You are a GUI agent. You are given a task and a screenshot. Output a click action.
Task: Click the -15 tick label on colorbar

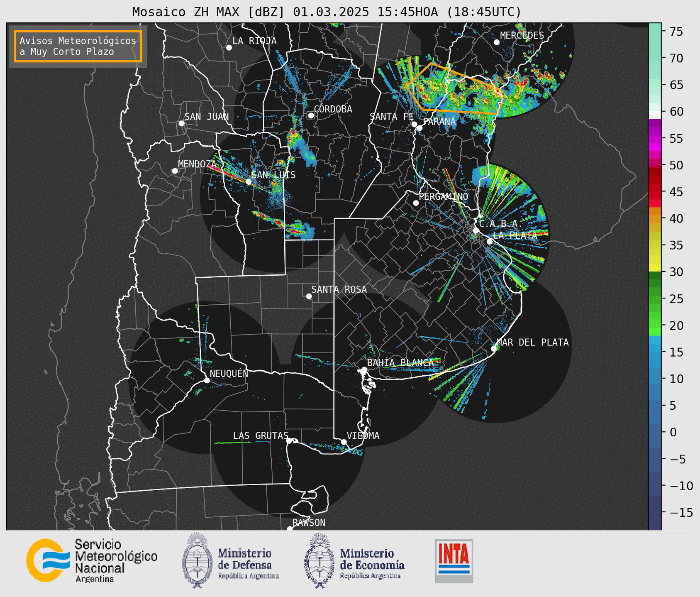[x=681, y=513]
